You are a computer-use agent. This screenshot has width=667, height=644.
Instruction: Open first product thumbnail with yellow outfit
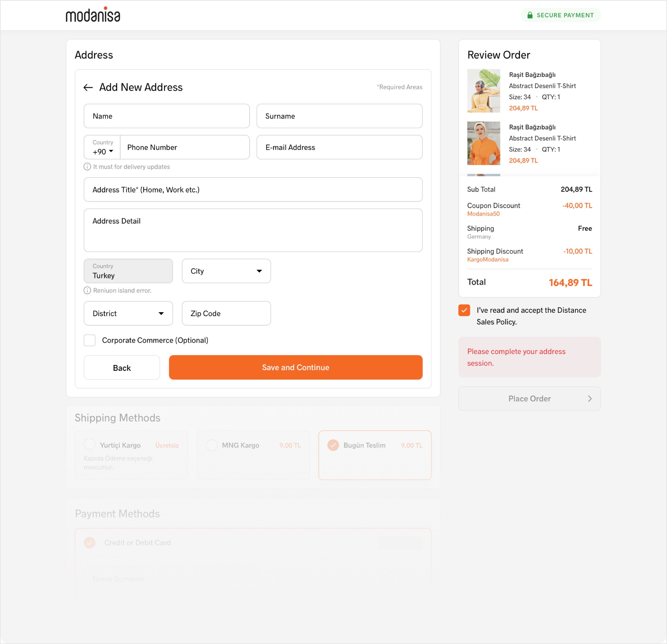tap(483, 91)
